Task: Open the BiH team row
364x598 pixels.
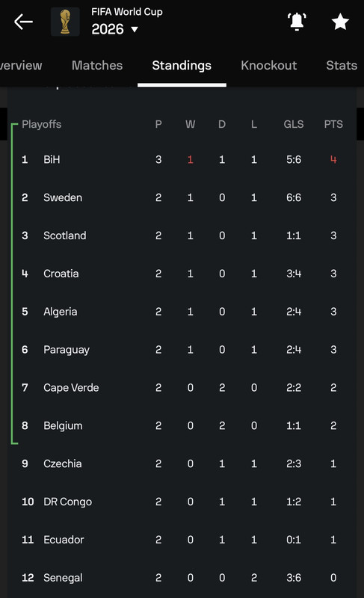Action: click(x=182, y=159)
